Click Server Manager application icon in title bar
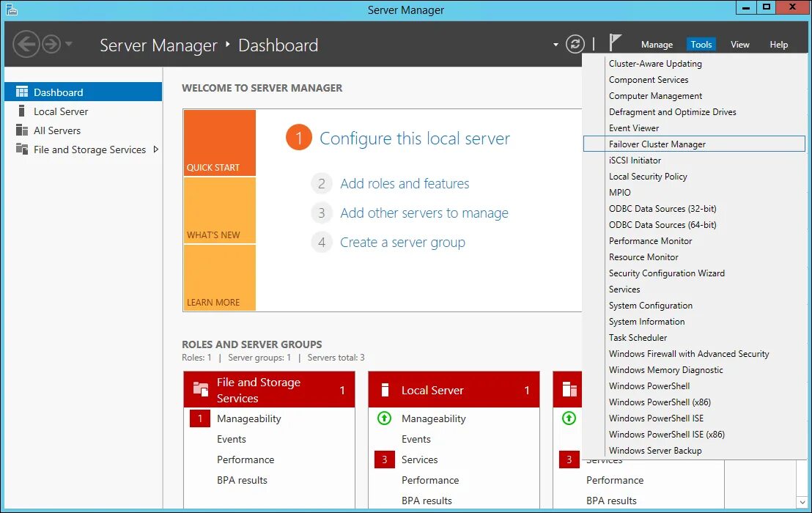This screenshot has height=513, width=812. pyautogui.click(x=12, y=10)
